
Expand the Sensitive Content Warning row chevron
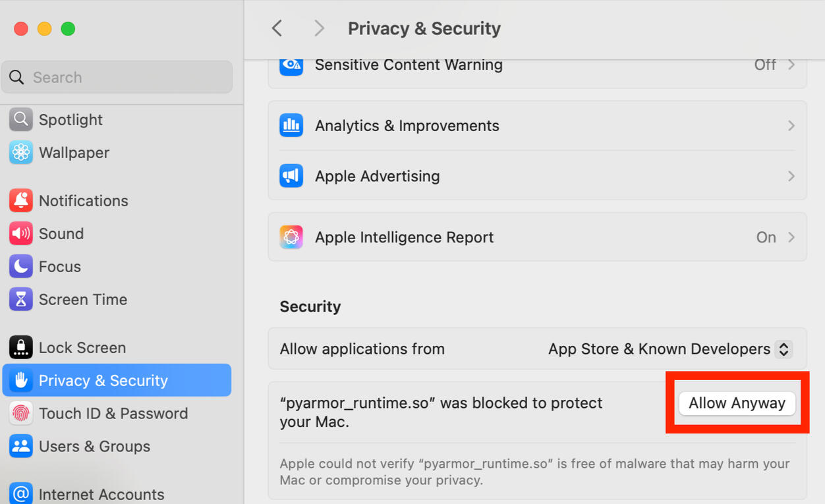791,65
